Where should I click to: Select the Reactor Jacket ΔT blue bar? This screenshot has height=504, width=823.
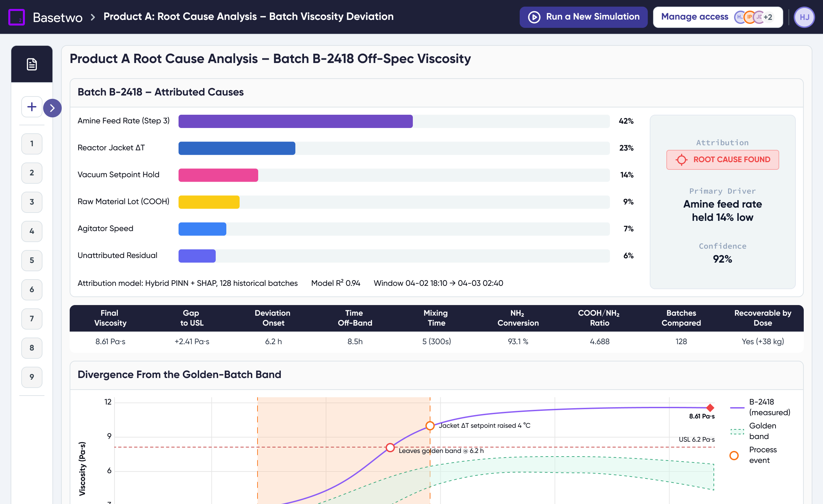(x=237, y=148)
